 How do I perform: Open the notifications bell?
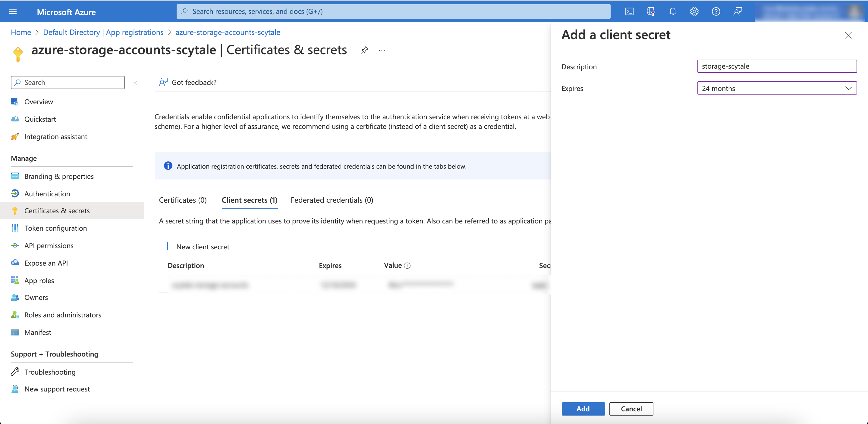click(672, 12)
